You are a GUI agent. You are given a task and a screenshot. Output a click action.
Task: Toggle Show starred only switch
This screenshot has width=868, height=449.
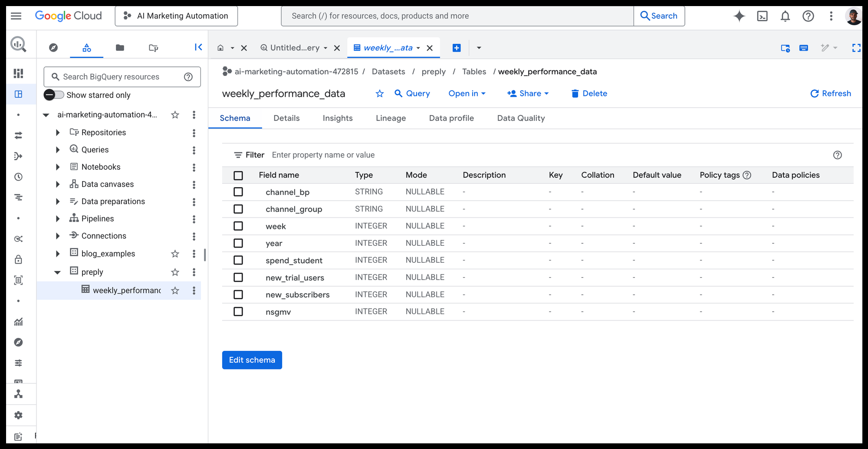54,95
